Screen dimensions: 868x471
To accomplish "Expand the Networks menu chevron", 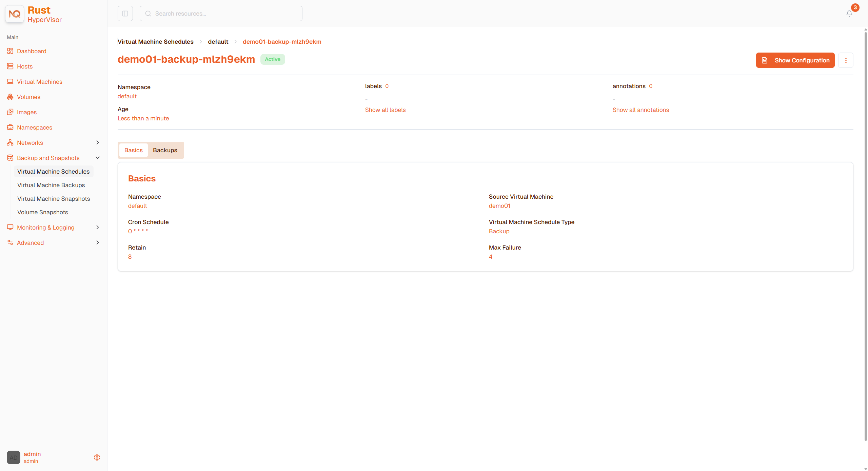I will pyautogui.click(x=98, y=142).
